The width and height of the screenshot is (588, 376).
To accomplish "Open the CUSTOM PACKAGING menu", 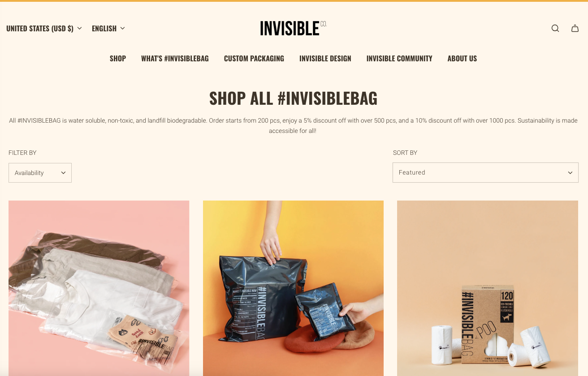I will (254, 59).
